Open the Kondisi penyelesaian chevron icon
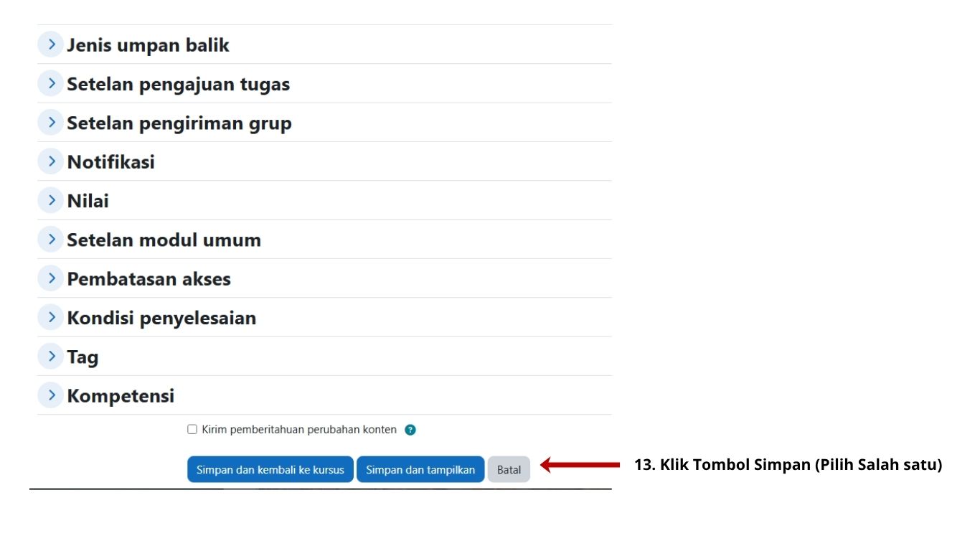The height and width of the screenshot is (551, 980). pyautogui.click(x=50, y=317)
